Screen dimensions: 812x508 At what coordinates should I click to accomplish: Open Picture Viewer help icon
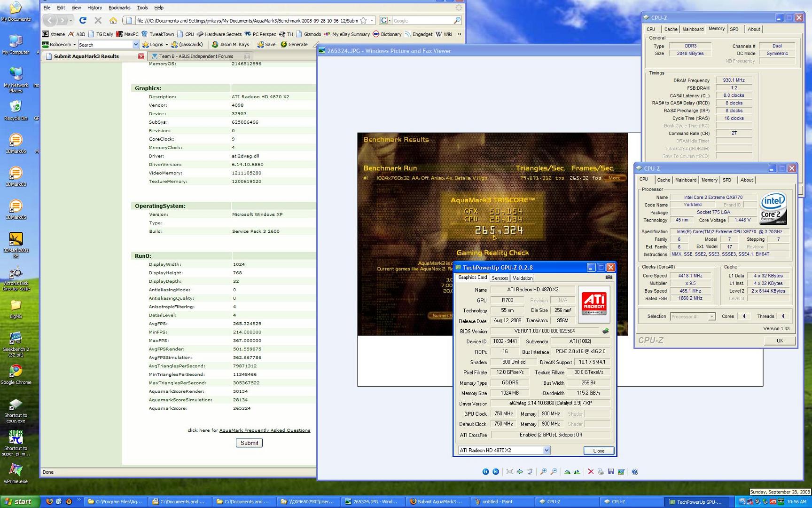(635, 472)
